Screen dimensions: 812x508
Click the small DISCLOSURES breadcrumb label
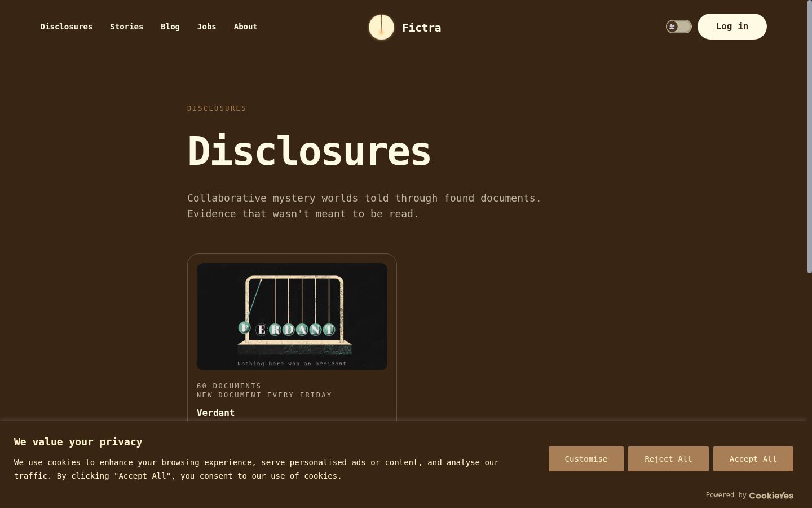pos(217,108)
